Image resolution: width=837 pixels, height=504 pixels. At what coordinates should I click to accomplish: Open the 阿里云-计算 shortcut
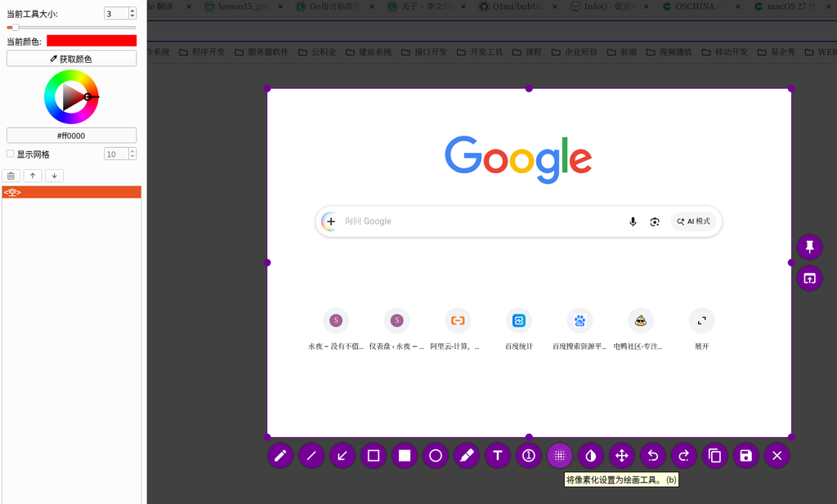(x=458, y=330)
